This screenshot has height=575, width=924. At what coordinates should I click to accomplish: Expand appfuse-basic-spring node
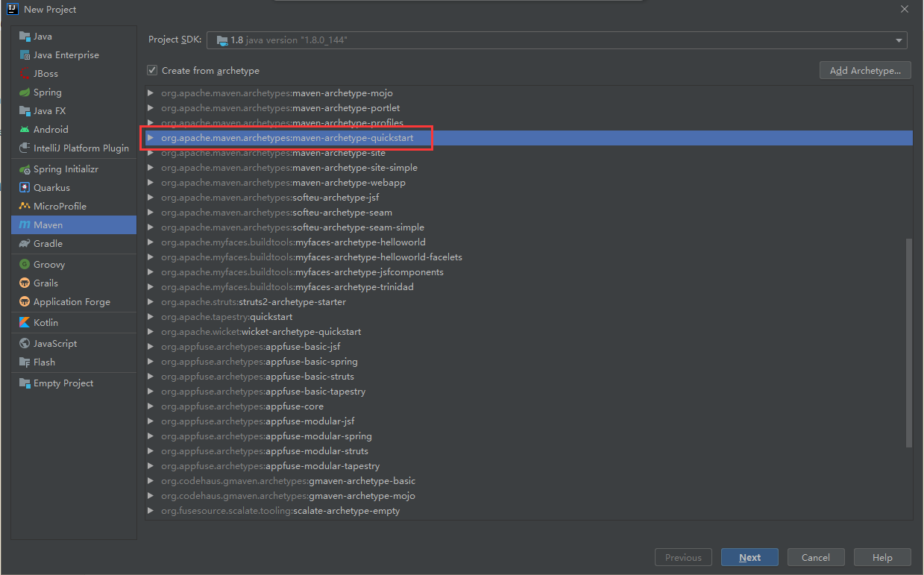(151, 362)
